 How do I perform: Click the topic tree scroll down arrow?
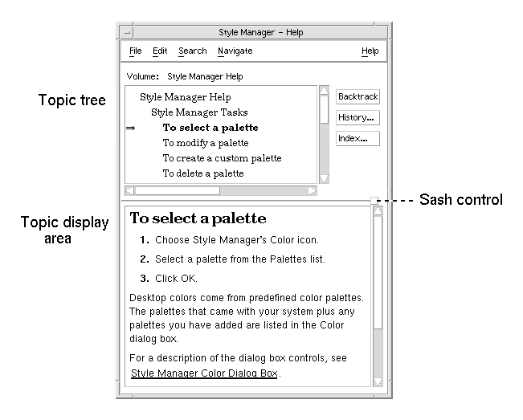point(324,178)
